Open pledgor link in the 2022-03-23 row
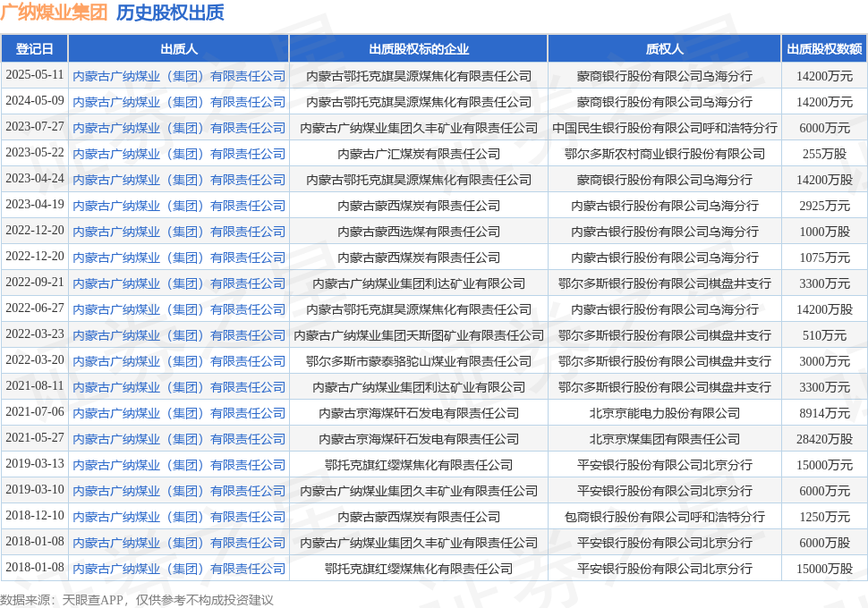This screenshot has width=868, height=608. click(179, 335)
